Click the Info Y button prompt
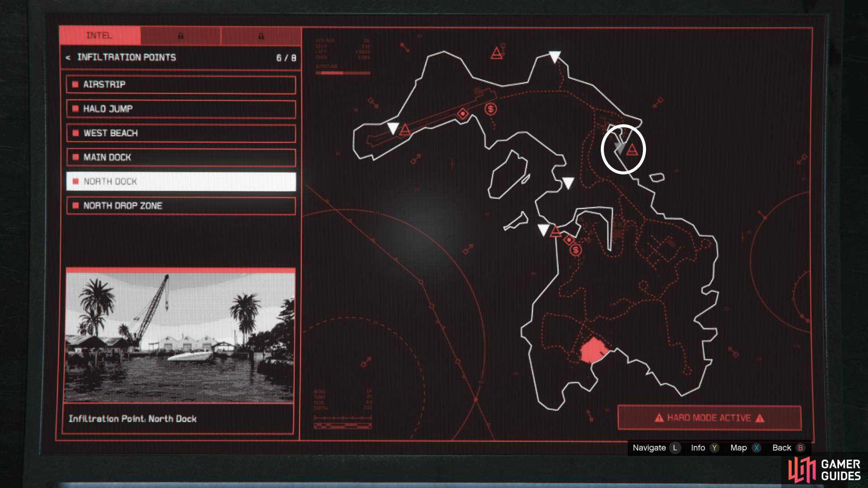868x488 pixels. point(704,448)
